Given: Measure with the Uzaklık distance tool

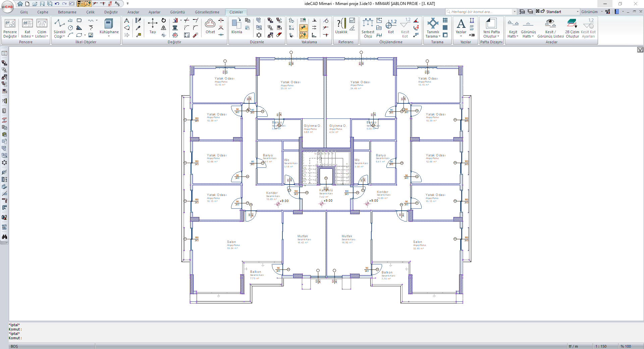Looking at the screenshot, I should pos(341,26).
